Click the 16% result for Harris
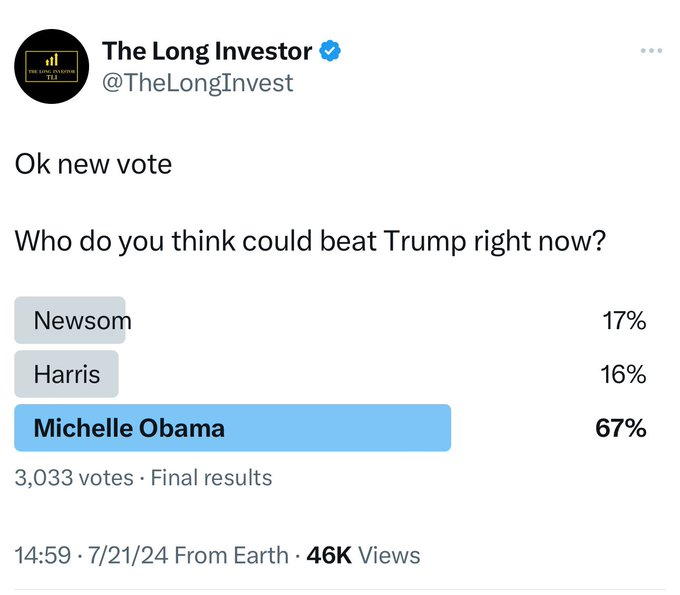 click(x=624, y=375)
